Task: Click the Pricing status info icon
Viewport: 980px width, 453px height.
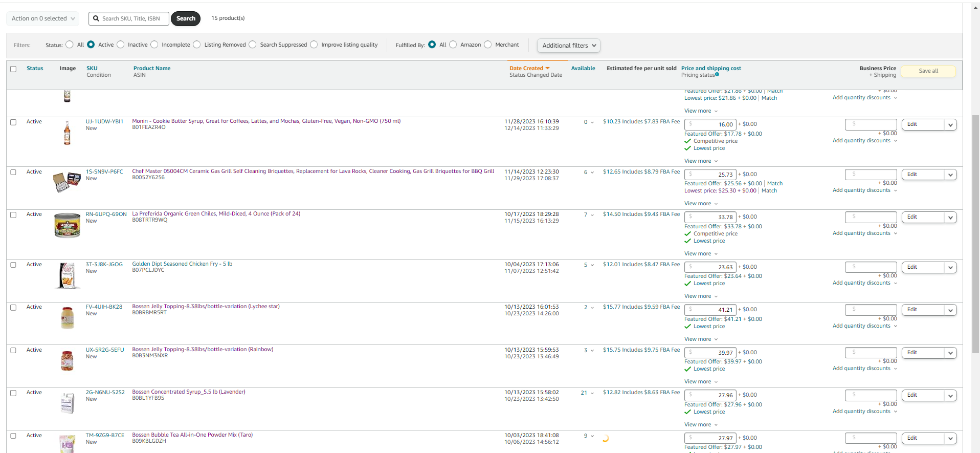Action: click(717, 75)
